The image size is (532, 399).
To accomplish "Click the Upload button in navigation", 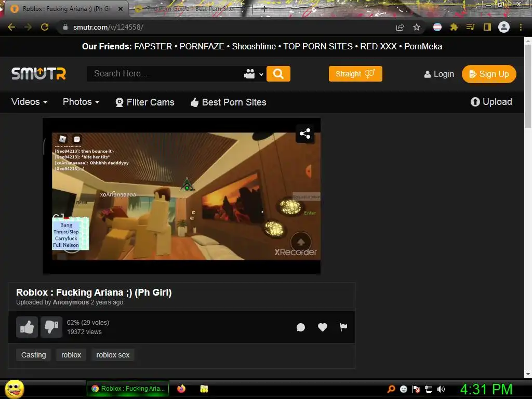I will coord(491,102).
